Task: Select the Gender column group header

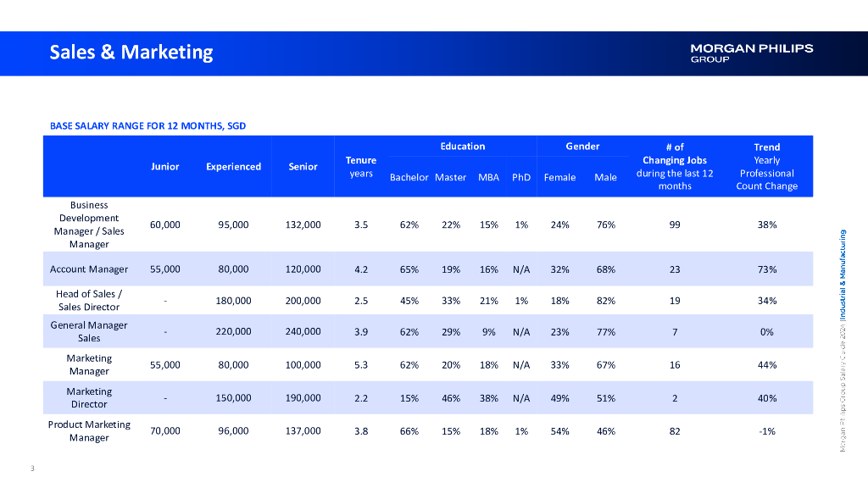Action: coord(582,147)
